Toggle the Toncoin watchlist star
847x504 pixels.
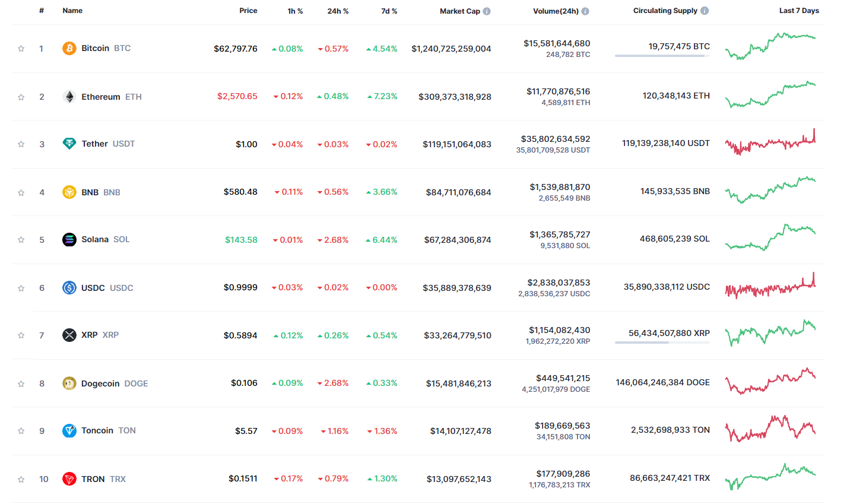21,431
